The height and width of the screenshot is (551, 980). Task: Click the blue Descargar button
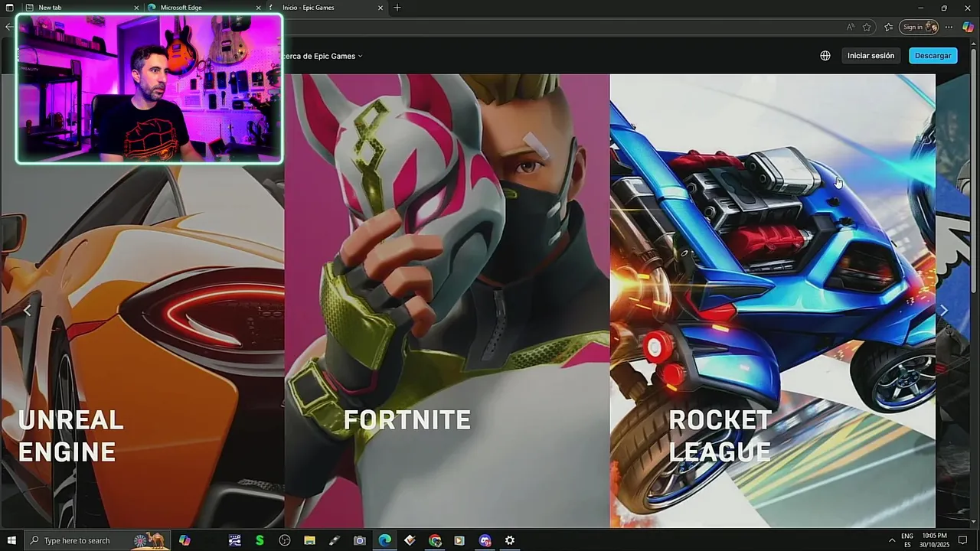[933, 56]
